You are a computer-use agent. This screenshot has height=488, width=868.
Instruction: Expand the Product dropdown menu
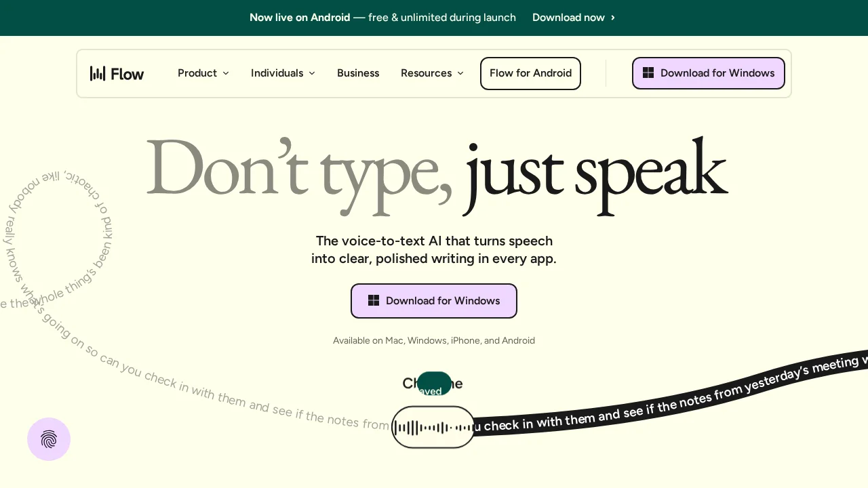click(x=203, y=73)
